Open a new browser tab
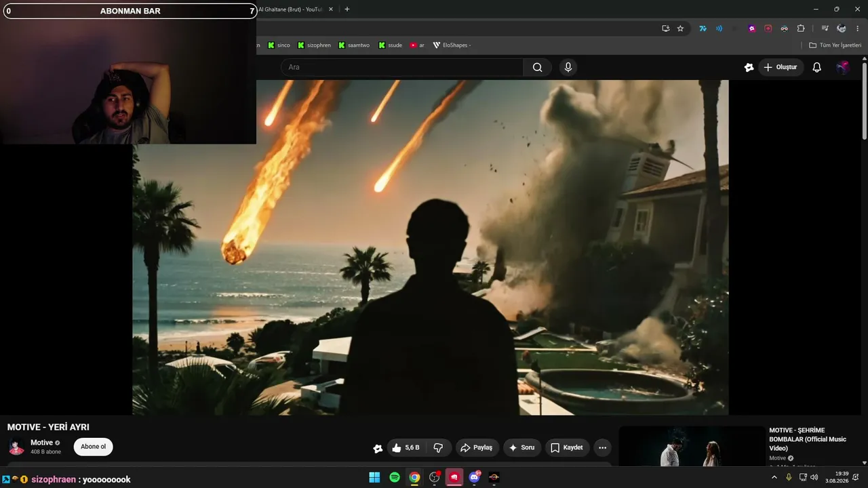Image resolution: width=868 pixels, height=488 pixels. tap(347, 9)
